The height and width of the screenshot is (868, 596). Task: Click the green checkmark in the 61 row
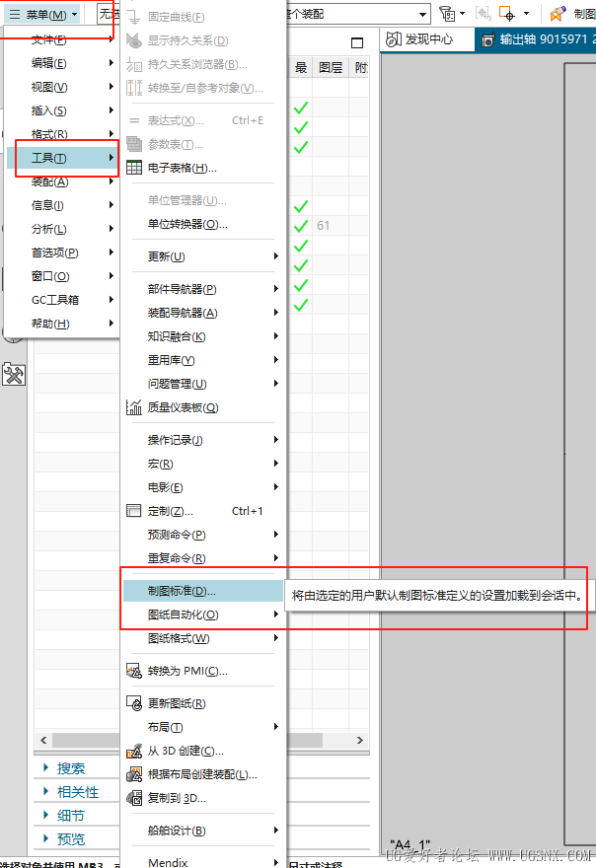pyautogui.click(x=301, y=226)
